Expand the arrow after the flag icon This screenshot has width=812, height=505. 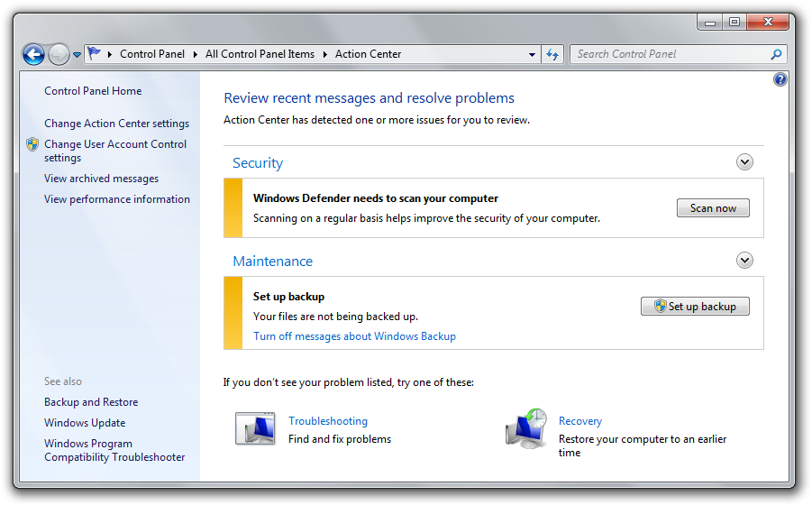110,54
